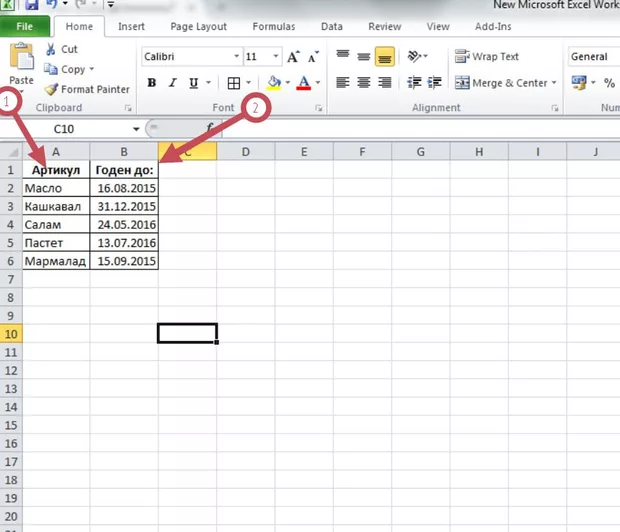
Task: Center text horizontally
Action: 363,83
